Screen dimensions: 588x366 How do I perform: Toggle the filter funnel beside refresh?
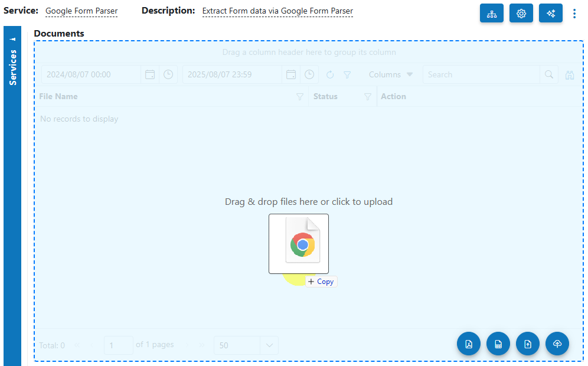point(347,74)
